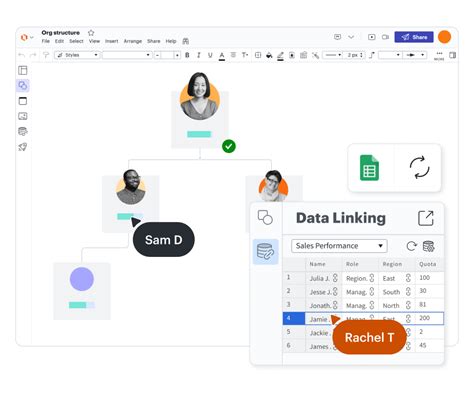
Task: Open the containers panel in left sidebar
Action: pos(23,101)
